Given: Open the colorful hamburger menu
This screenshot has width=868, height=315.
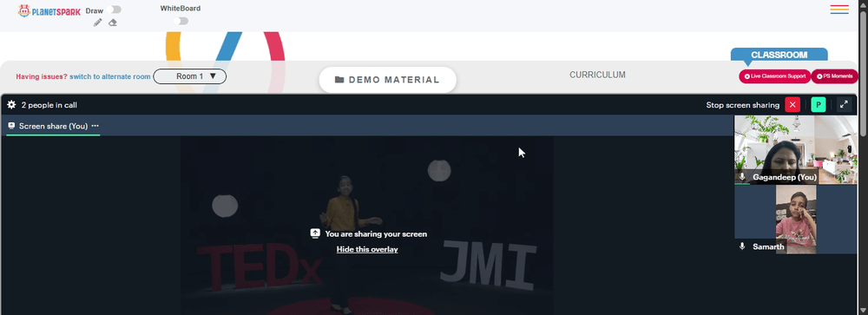Looking at the screenshot, I should click(839, 10).
